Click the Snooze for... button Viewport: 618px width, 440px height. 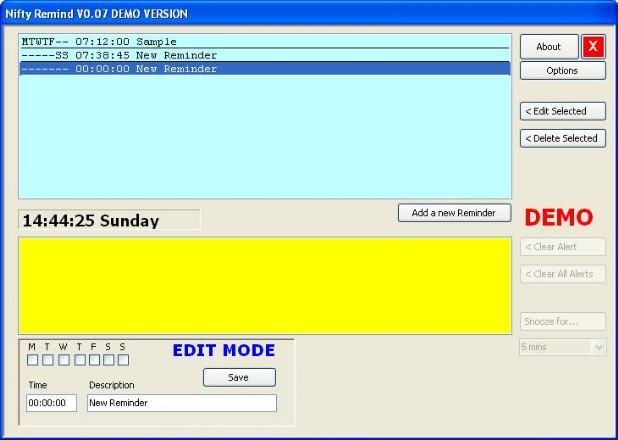click(562, 321)
